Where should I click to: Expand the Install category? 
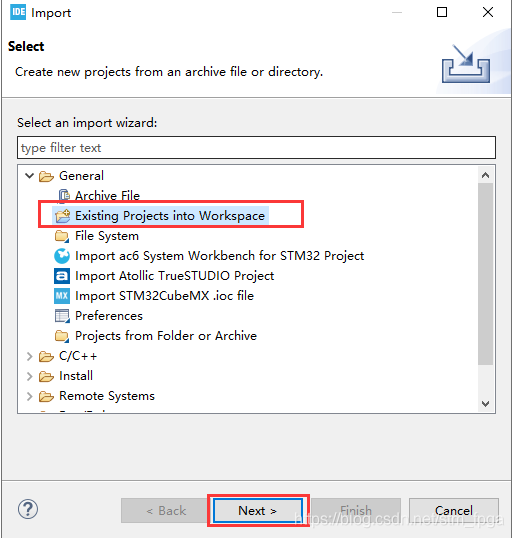(x=30, y=376)
